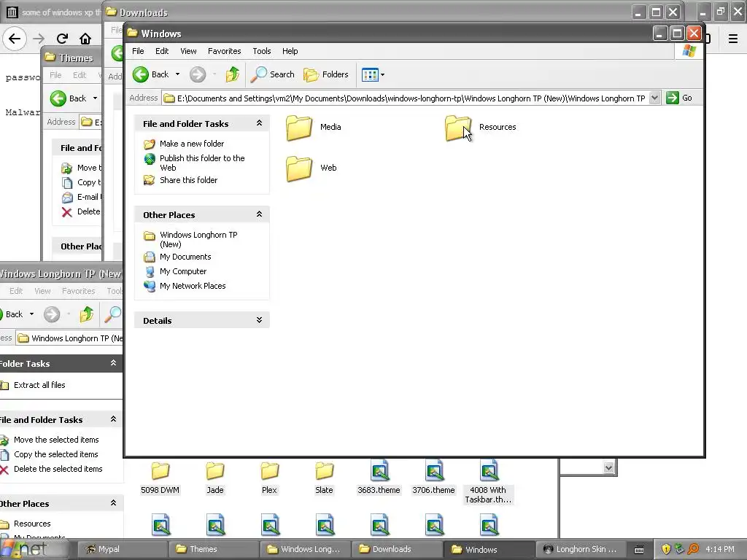747x560 pixels.
Task: Click Delete the selected items
Action: point(58,469)
